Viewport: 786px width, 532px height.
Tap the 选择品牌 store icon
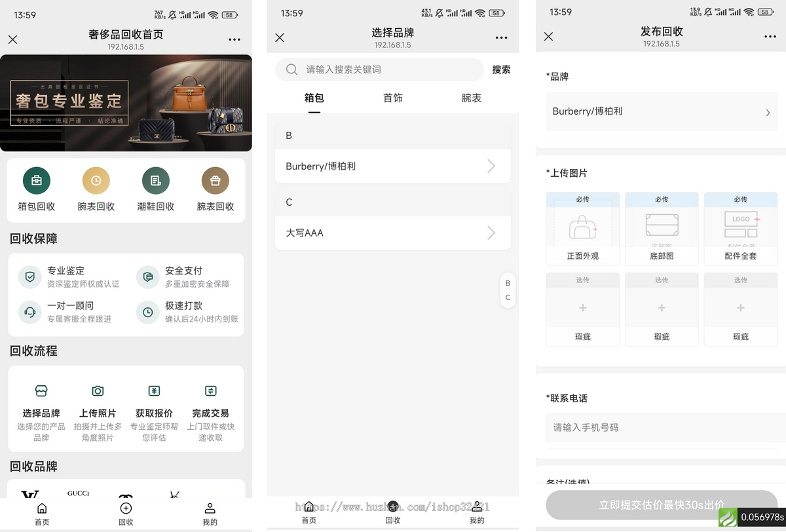pos(41,391)
